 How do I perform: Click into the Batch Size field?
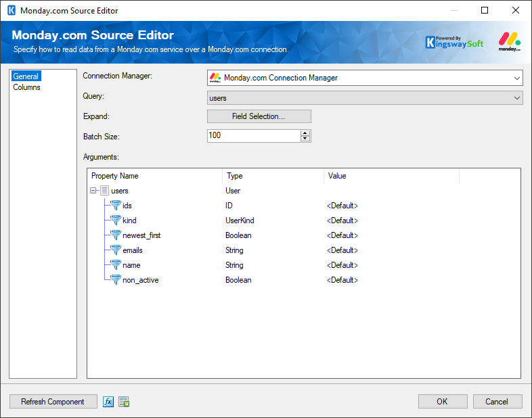pyautogui.click(x=253, y=135)
